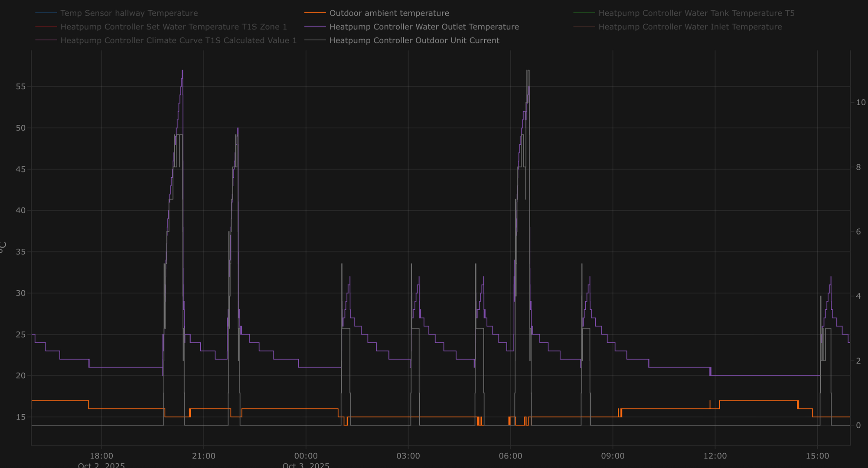Image resolution: width=868 pixels, height=468 pixels.
Task: Click the 00:00 Oct 3 axis label
Action: 306,456
